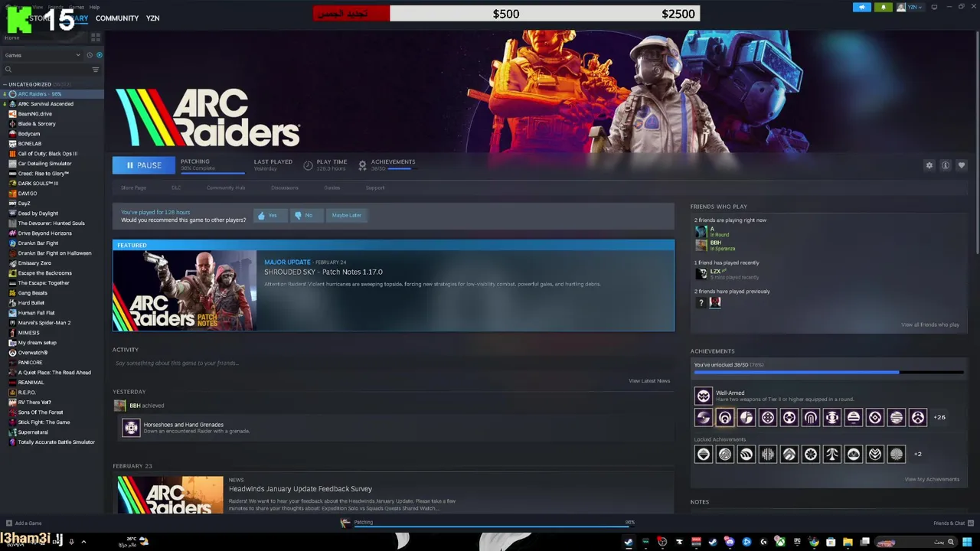Click Add a Game
The height and width of the screenshot is (551, 980).
[x=23, y=523]
